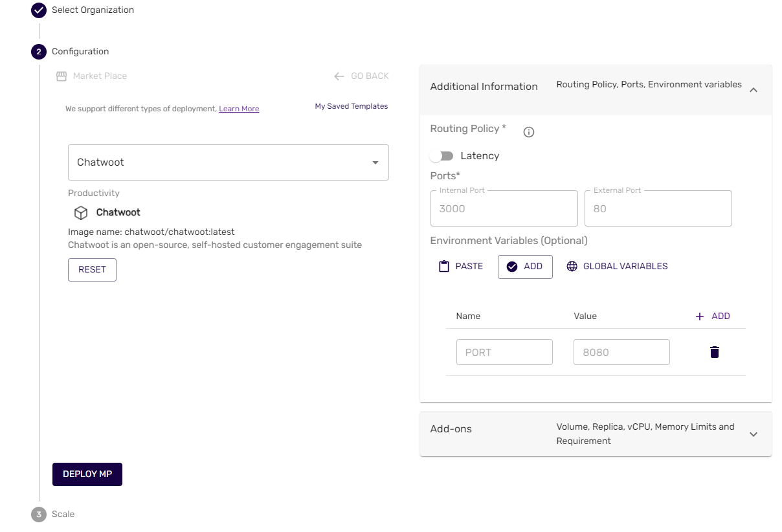Click the Market Place icon
Screen dimensions: 782x532
[61, 76]
